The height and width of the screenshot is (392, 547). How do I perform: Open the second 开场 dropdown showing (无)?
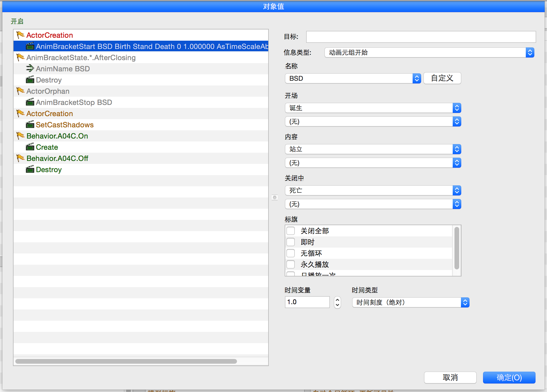coord(373,122)
